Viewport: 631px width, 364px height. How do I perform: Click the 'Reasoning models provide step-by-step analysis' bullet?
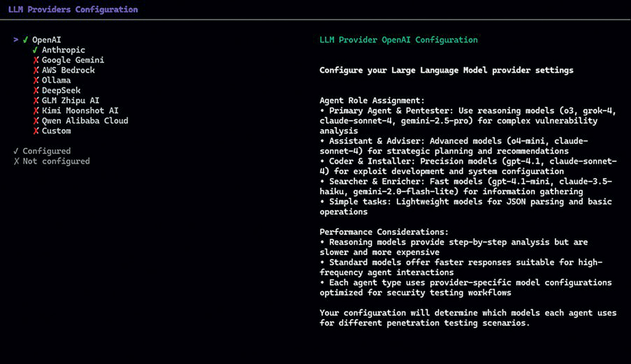pyautogui.click(x=454, y=247)
